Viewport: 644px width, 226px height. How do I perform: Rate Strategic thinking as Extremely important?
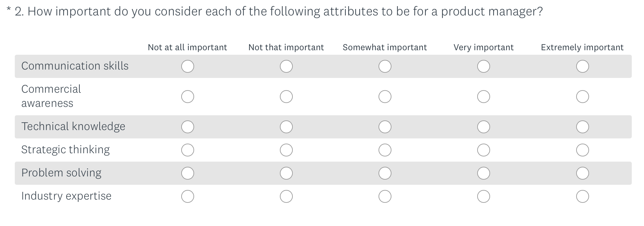(x=582, y=150)
